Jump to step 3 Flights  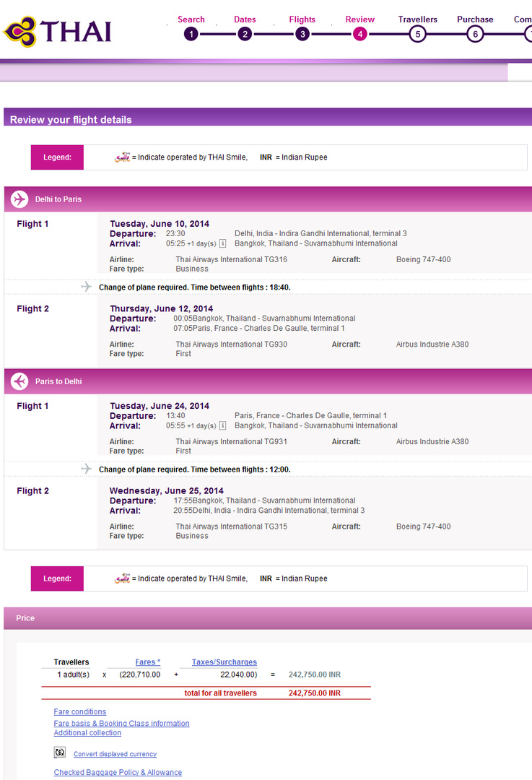(x=302, y=33)
